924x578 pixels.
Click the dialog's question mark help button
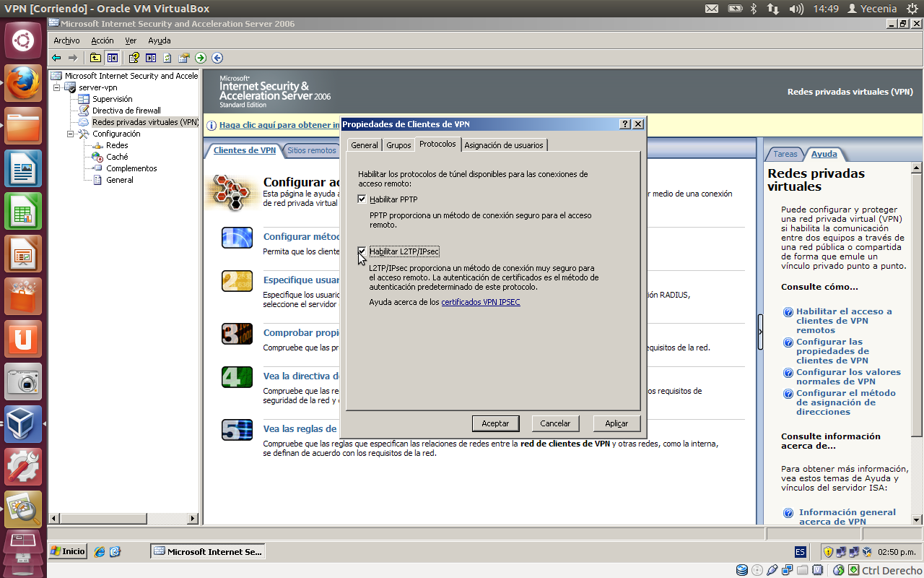(625, 124)
